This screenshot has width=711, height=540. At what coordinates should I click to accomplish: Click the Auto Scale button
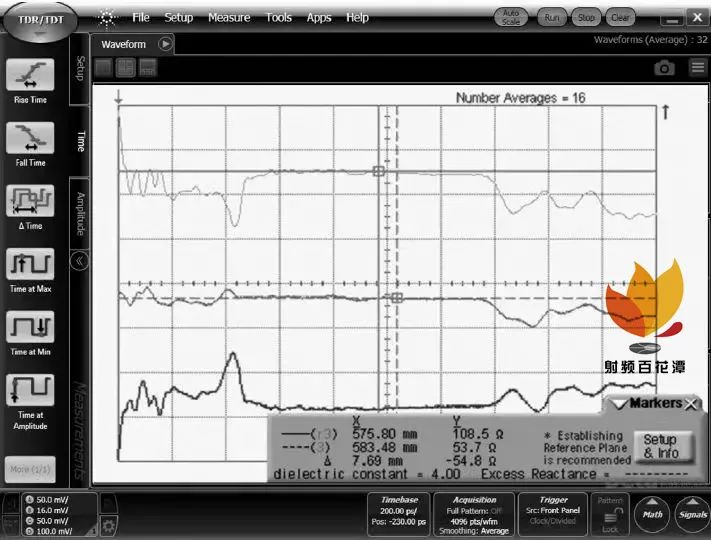(511, 18)
